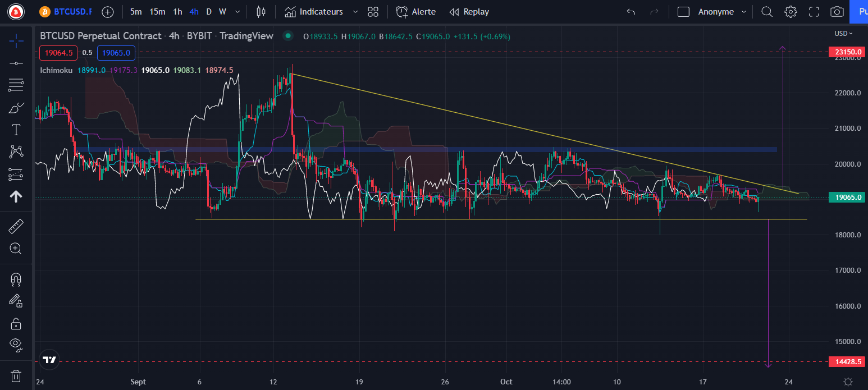Viewport: 868px width, 390px height.
Task: Open the Indicateurs favorites dropdown arrow
Action: [x=355, y=12]
